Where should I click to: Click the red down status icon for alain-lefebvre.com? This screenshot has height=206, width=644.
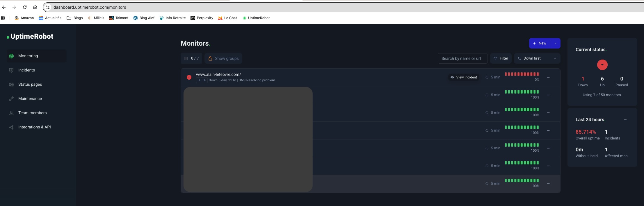[189, 77]
